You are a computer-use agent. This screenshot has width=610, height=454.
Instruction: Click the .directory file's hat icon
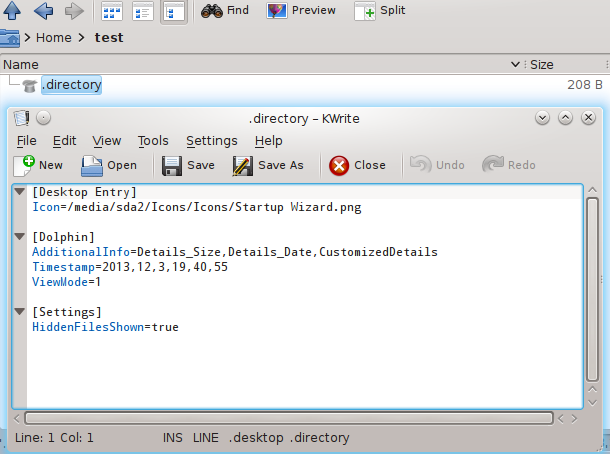click(x=30, y=85)
